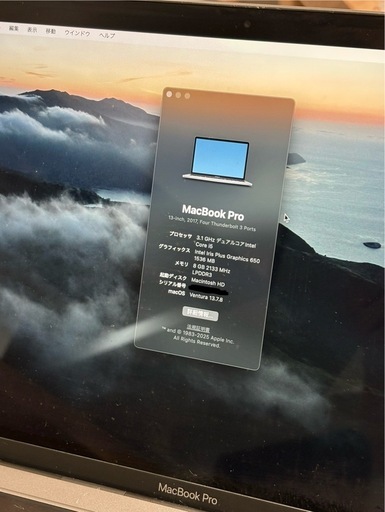The height and width of the screenshot is (512, 385).
Task: Select the Intel Iris Plus Graphics 650 value
Action: click(x=227, y=256)
